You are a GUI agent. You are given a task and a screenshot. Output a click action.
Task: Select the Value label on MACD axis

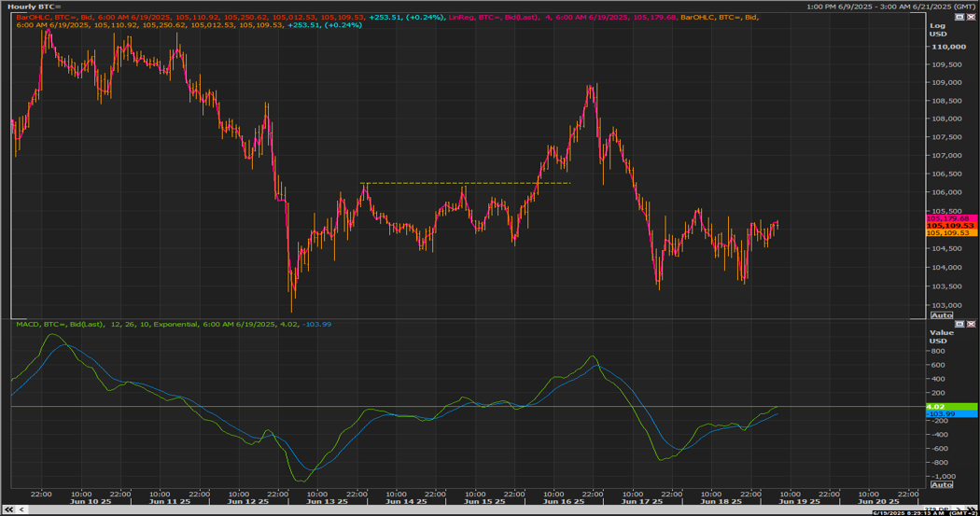tap(941, 332)
